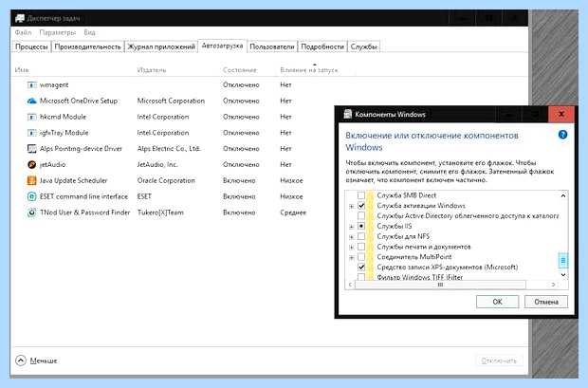The width and height of the screenshot is (588, 388).
Task: Click the horizontal scroll right arrow
Action: click(x=554, y=285)
